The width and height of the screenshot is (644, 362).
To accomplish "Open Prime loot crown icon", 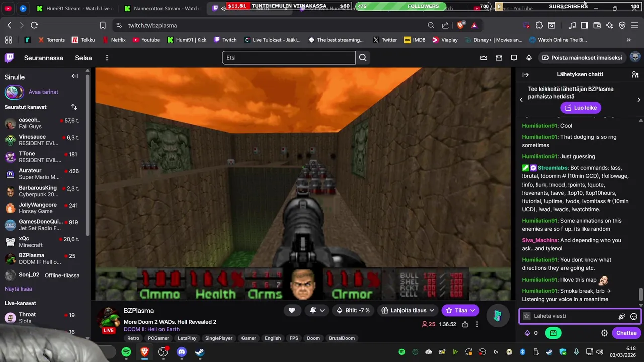I will click(x=484, y=58).
